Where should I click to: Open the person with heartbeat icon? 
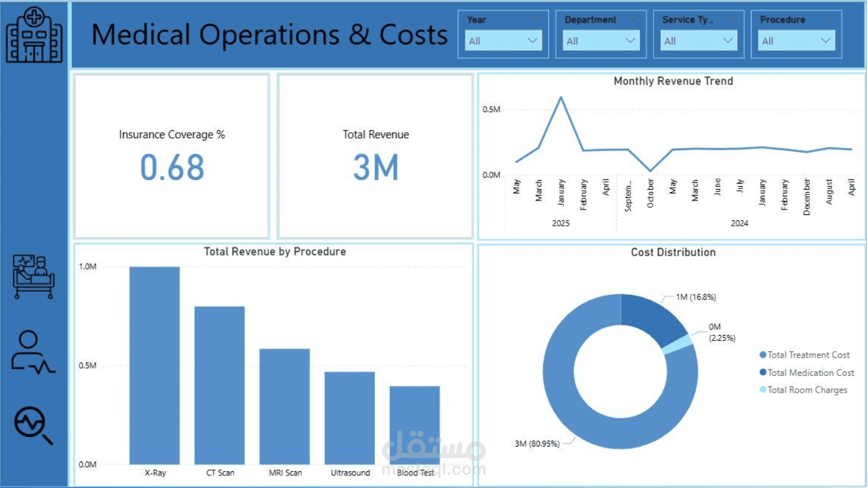(33, 352)
